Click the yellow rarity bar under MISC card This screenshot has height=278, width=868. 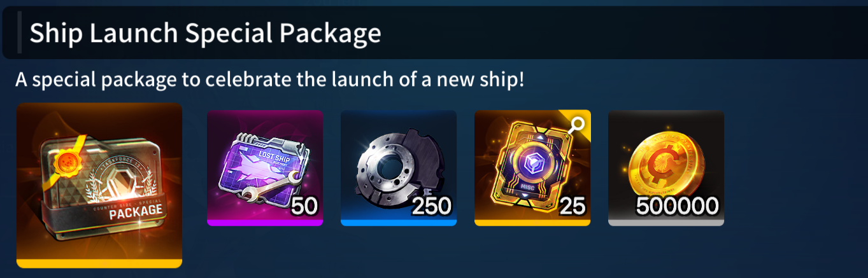click(x=532, y=223)
